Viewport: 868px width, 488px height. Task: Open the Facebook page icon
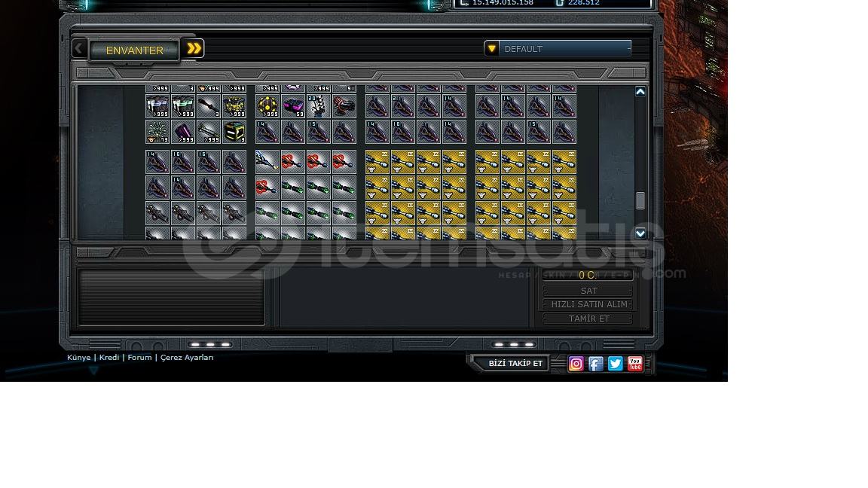[596, 364]
